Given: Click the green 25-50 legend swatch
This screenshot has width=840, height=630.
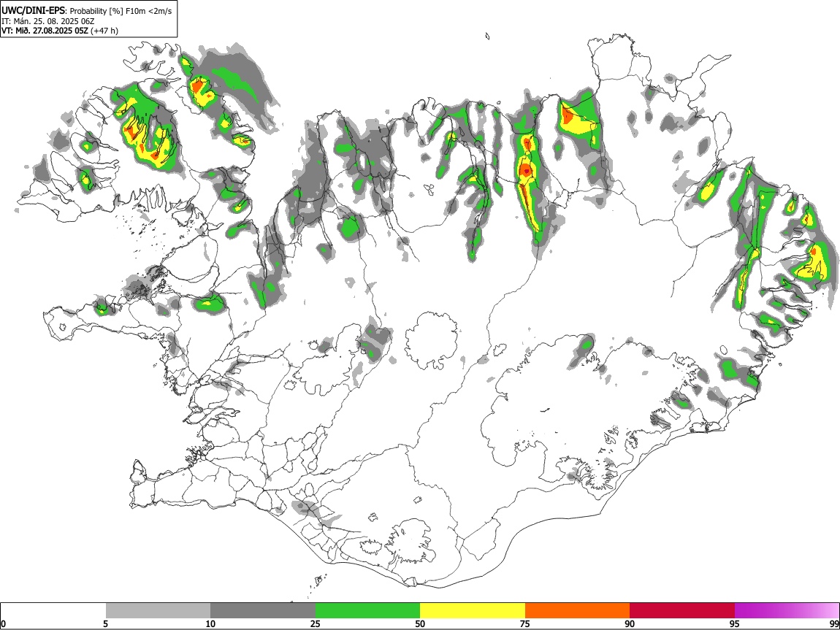Looking at the screenshot, I should pyautogui.click(x=367, y=610).
